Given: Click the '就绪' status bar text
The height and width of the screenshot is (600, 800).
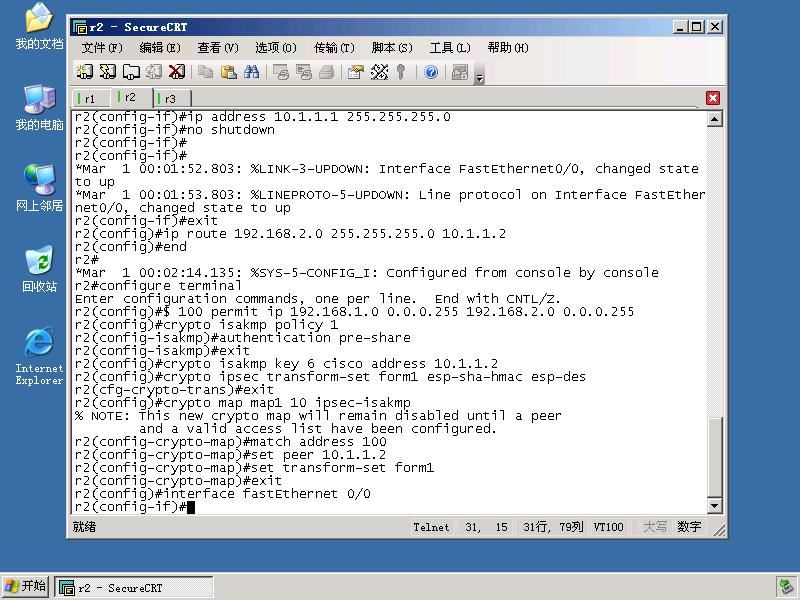Looking at the screenshot, I should 84,527.
